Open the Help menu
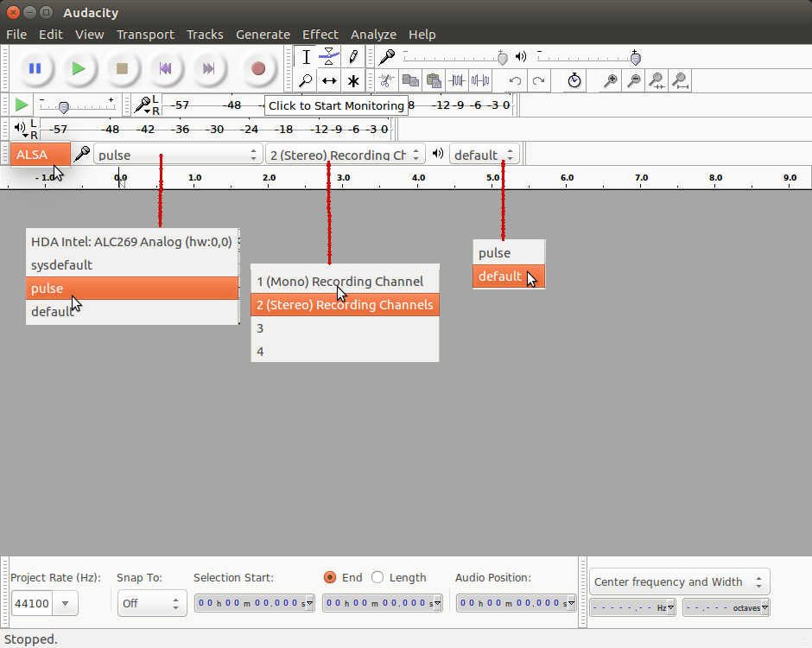The width and height of the screenshot is (812, 648). (422, 35)
